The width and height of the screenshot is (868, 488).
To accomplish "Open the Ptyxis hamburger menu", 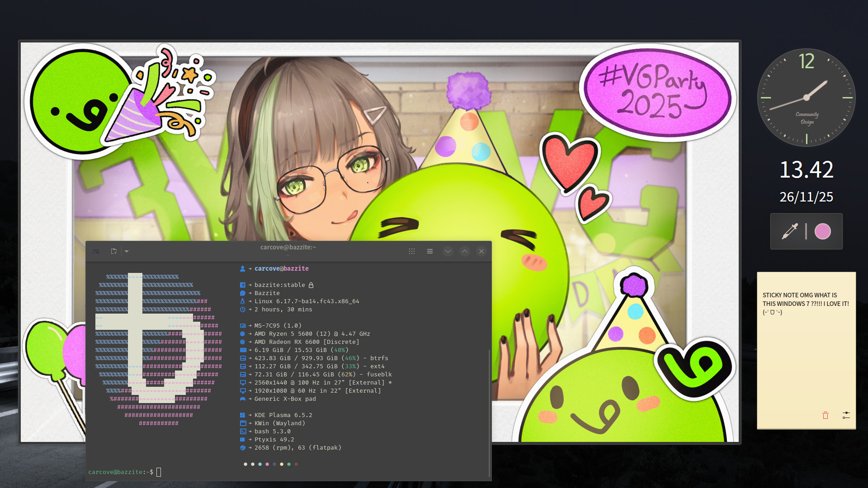I will tap(430, 251).
